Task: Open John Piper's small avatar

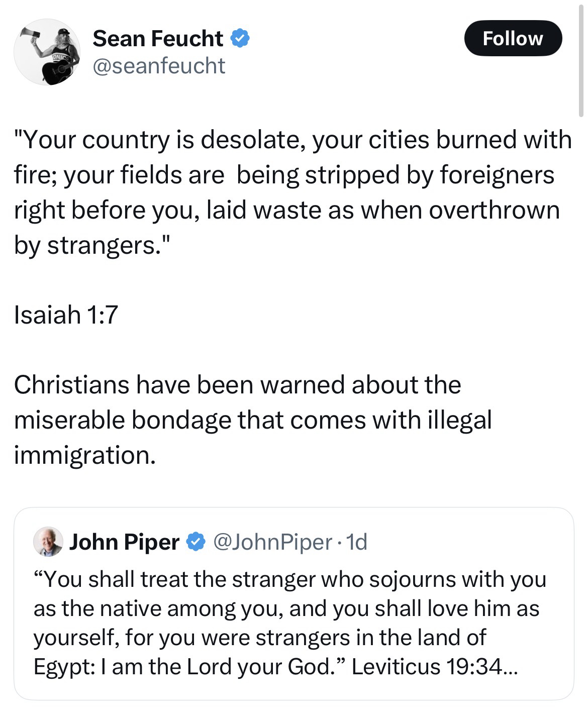Action: (48, 542)
